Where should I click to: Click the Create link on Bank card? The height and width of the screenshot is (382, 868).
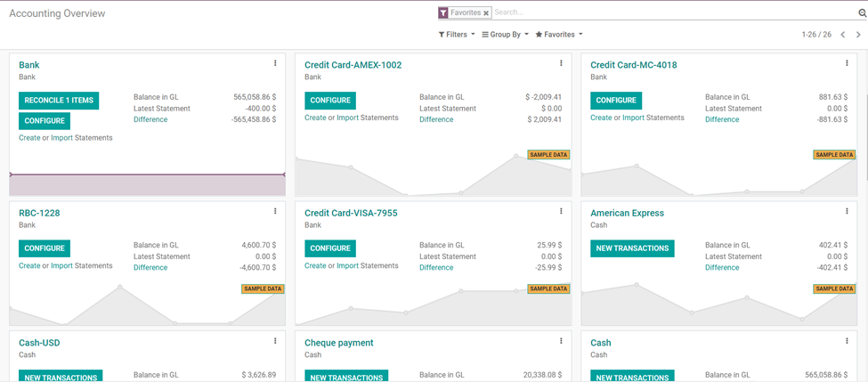[29, 137]
